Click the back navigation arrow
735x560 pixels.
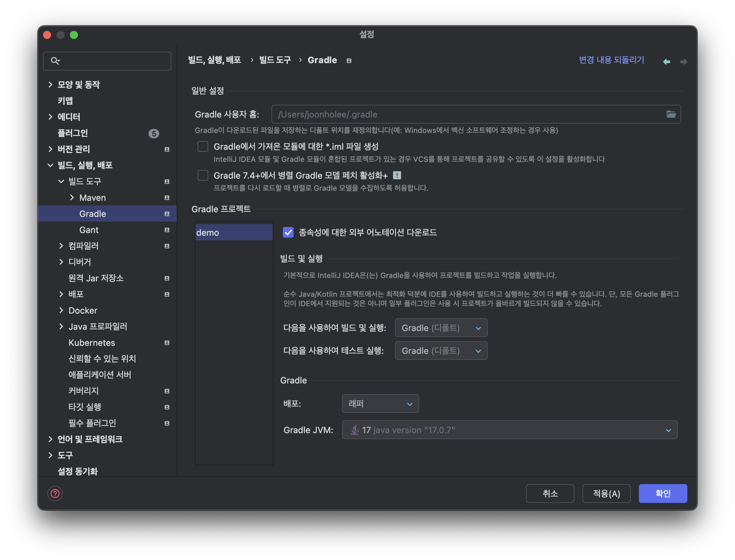pyautogui.click(x=666, y=61)
